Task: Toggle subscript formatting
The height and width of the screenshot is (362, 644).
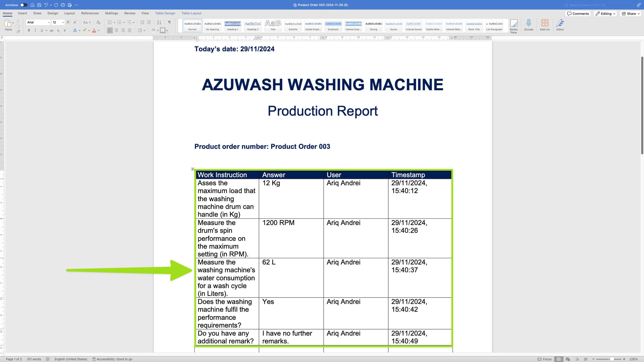Action: (58, 30)
